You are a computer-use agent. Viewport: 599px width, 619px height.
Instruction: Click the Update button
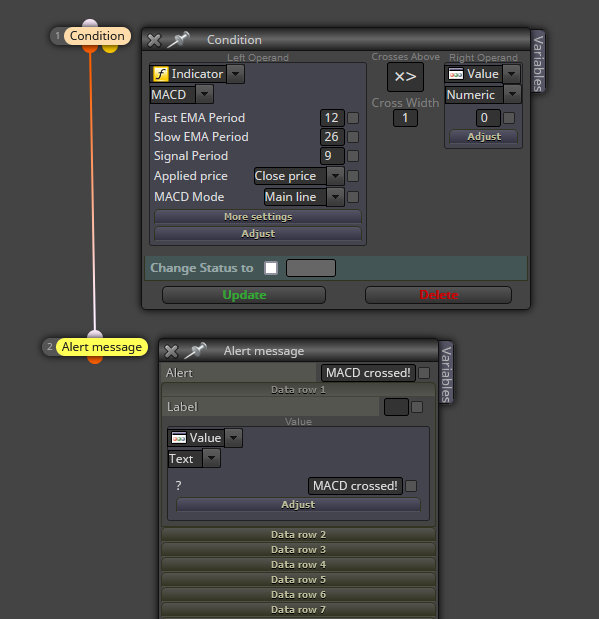click(x=244, y=295)
